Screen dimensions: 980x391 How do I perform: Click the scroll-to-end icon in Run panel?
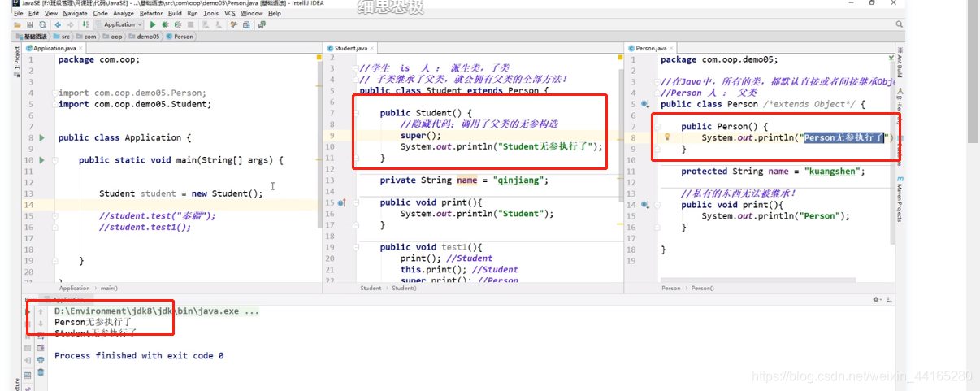coord(41,348)
